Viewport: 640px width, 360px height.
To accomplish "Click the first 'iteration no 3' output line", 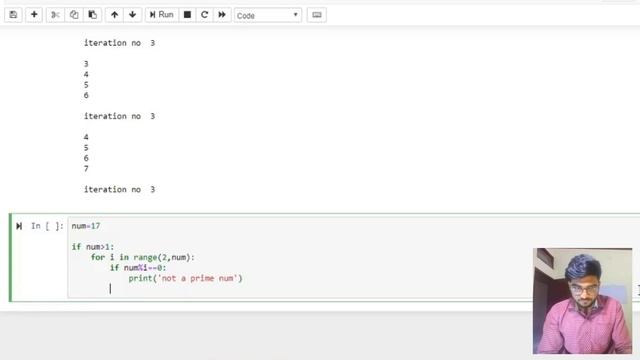I will (x=119, y=43).
